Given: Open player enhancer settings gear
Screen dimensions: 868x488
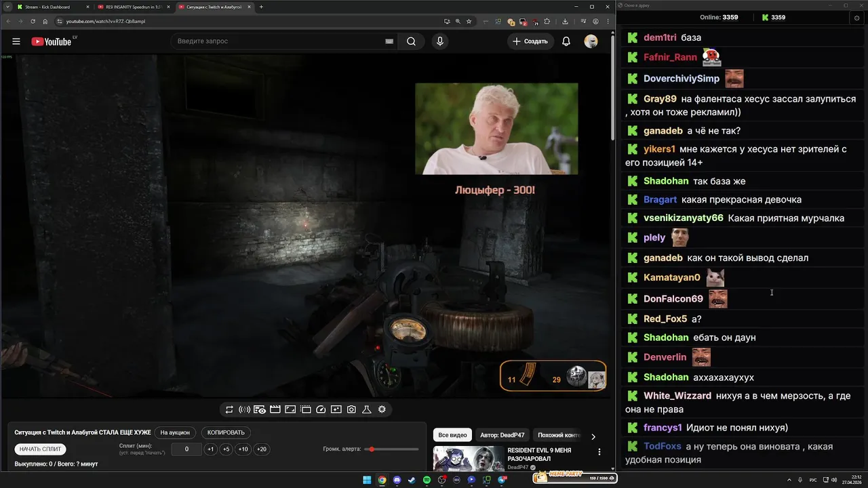Looking at the screenshot, I should pos(382,409).
